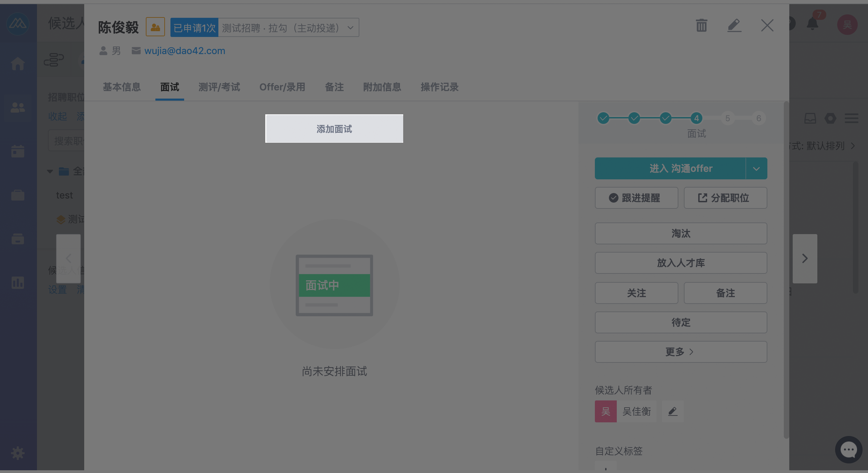Select the home icon in the sidebar
This screenshot has height=473, width=868.
[17, 63]
